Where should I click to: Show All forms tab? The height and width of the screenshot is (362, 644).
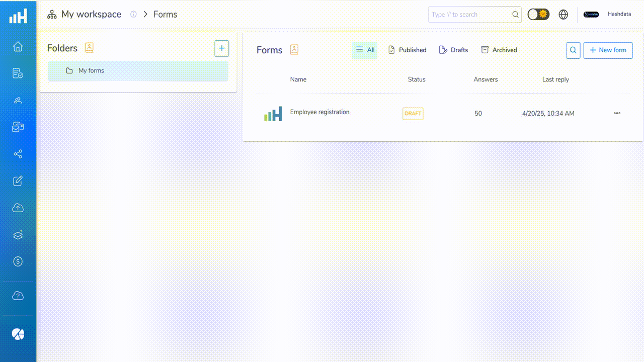(x=365, y=50)
